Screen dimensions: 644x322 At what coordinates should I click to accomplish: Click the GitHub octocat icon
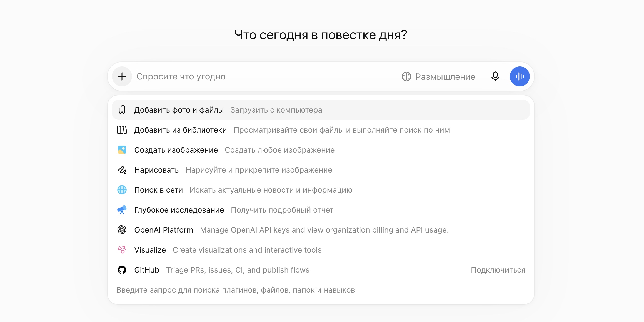coord(122,270)
